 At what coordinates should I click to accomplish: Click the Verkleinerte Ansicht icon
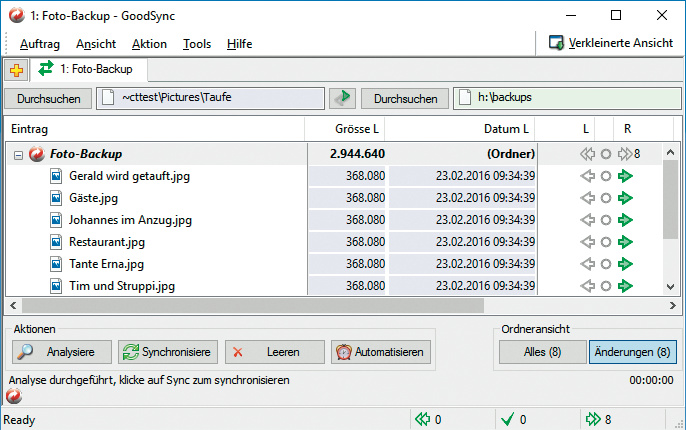[556, 43]
